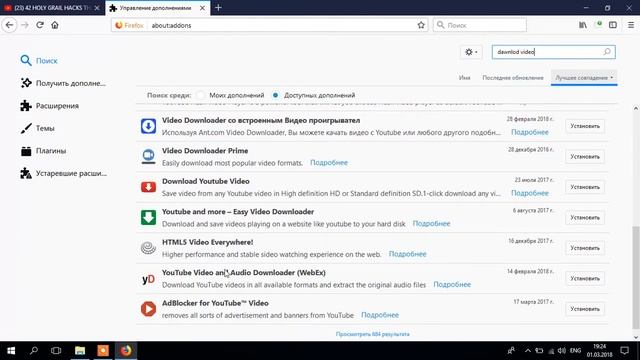This screenshot has width=640, height=360.
Task: Open Подробнее for Video Downloader Prime
Action: pos(329,162)
